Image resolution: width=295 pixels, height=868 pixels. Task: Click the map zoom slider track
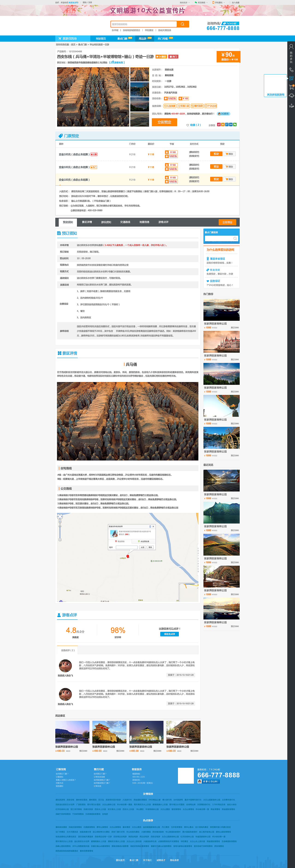pos(60,531)
